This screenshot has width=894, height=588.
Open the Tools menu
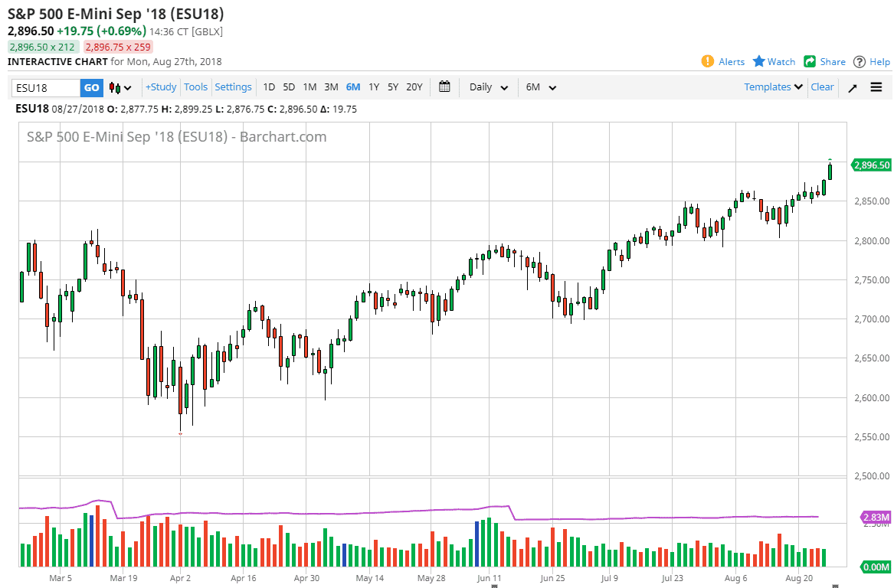pos(195,87)
